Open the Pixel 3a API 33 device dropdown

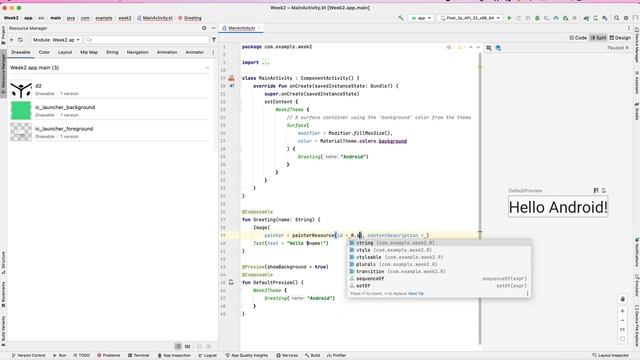coord(470,18)
